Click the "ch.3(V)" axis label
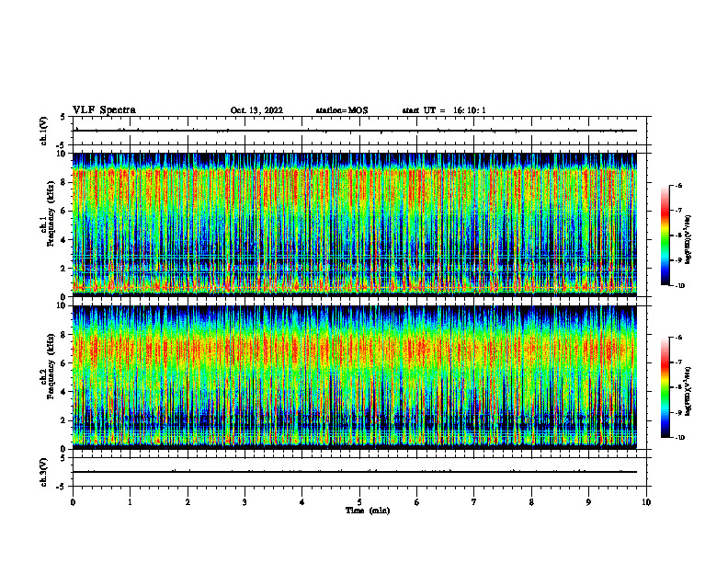 click(43, 472)
